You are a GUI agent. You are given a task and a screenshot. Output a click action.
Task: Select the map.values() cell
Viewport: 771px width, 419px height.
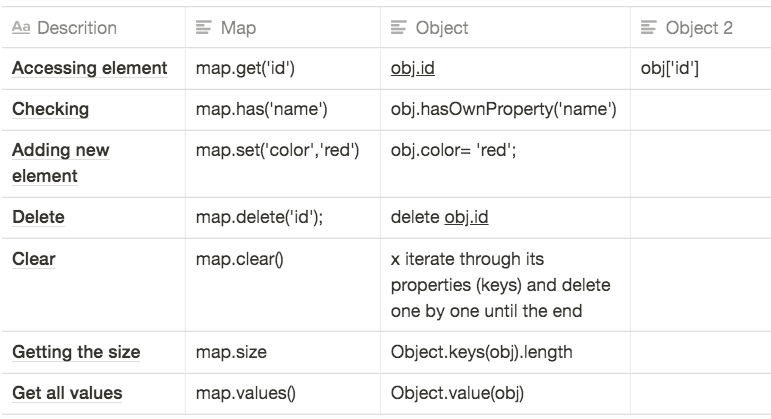coord(245,393)
